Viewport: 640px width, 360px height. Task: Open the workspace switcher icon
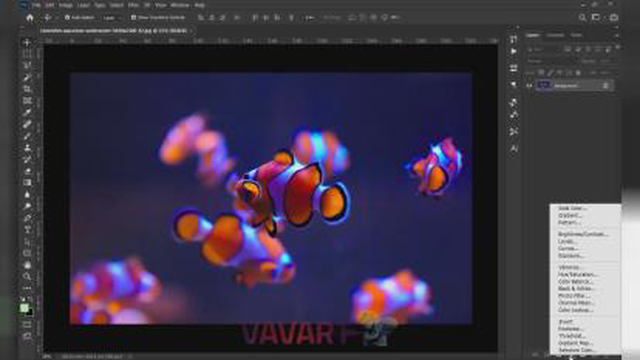tap(596, 18)
